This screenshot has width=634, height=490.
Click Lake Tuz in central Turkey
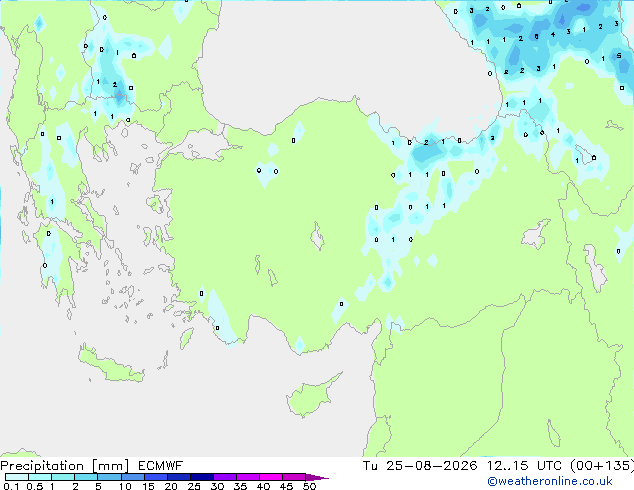point(317,237)
